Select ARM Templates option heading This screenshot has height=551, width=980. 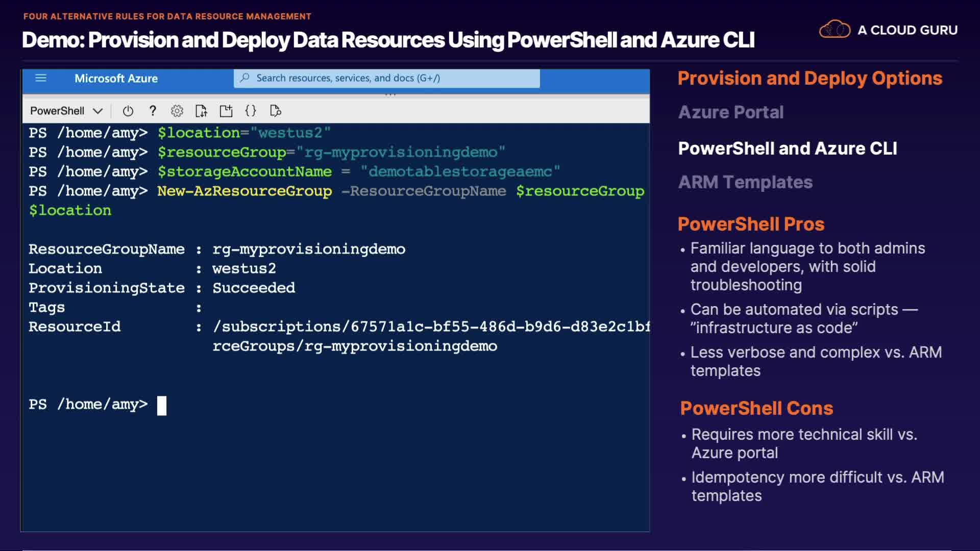click(745, 182)
